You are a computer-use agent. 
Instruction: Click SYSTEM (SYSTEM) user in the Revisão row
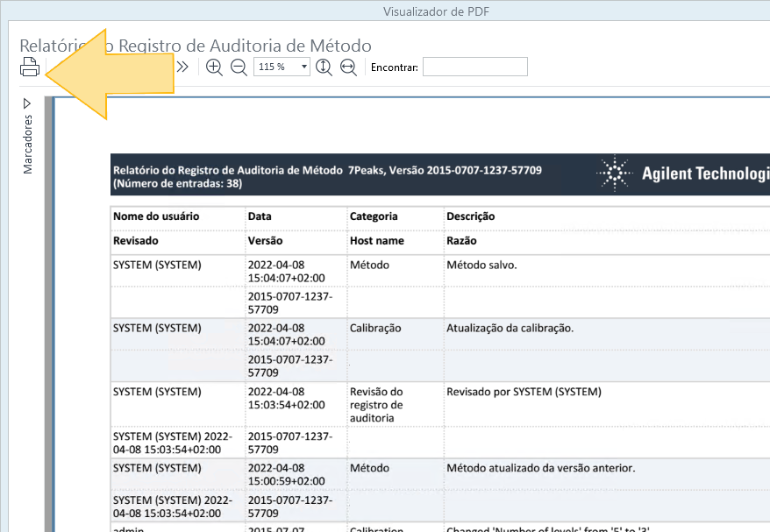point(157,392)
